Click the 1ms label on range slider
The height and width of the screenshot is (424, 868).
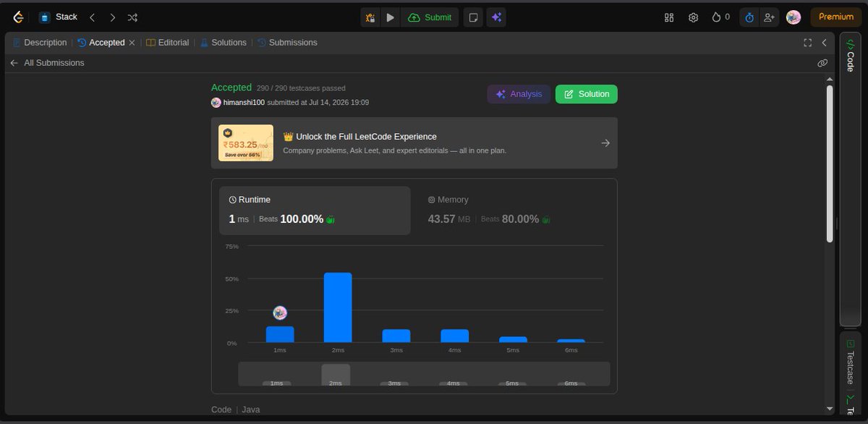(277, 383)
